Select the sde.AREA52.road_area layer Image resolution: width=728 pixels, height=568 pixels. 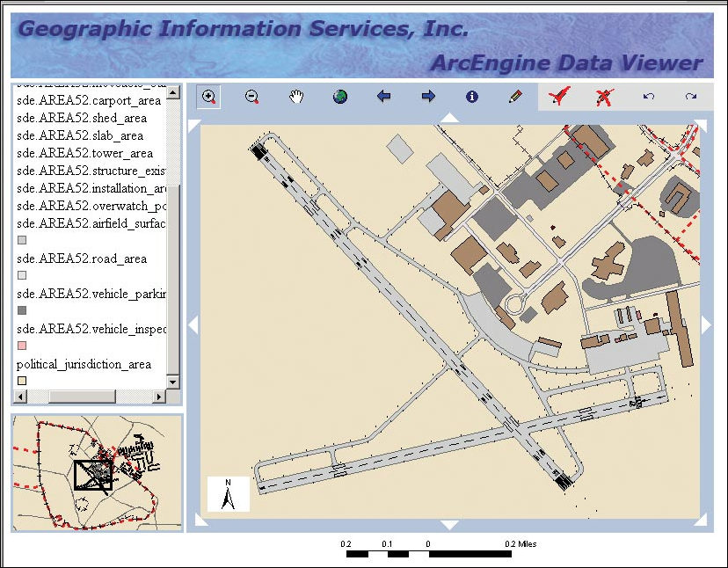[82, 259]
